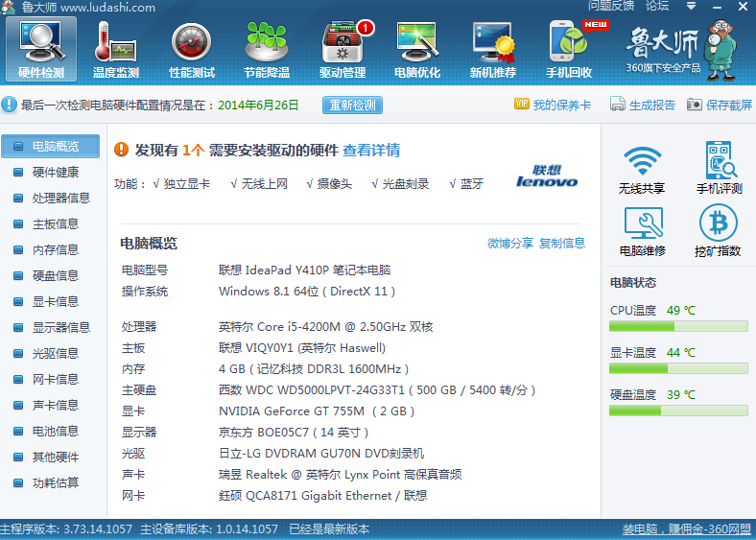This screenshot has height=540, width=756.
Task: Open 我的保养卡 VIP card
Action: tap(553, 105)
